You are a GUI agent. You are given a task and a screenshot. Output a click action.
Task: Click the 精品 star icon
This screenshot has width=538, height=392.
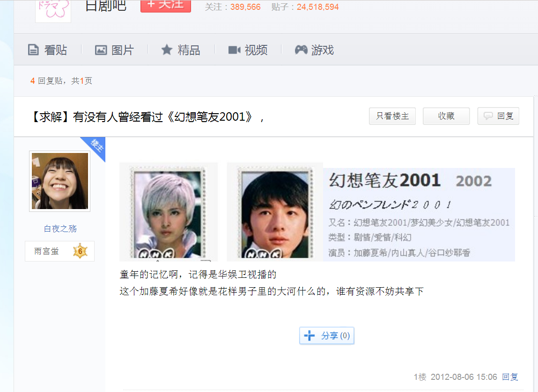167,50
